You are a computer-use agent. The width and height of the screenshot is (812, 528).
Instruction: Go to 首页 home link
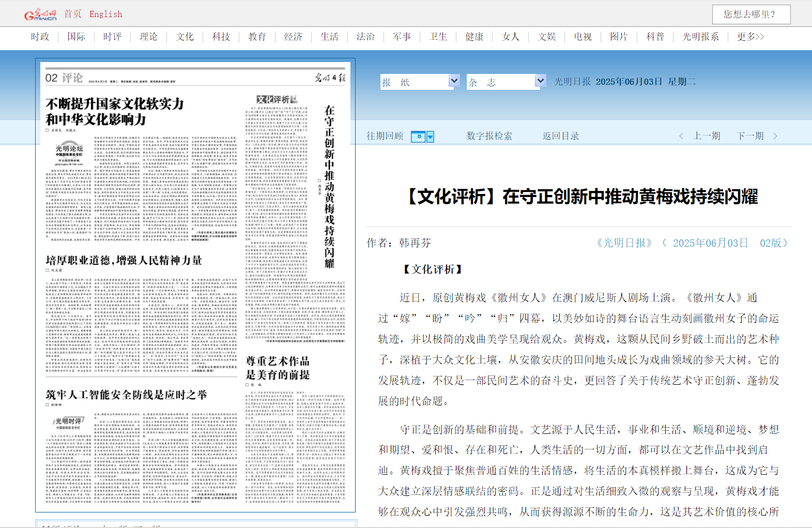[x=72, y=14]
